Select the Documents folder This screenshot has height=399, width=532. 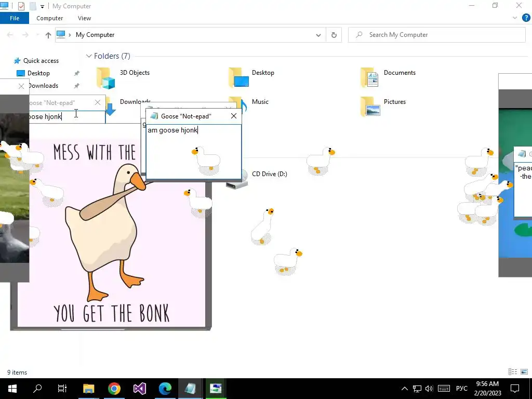(x=388, y=77)
